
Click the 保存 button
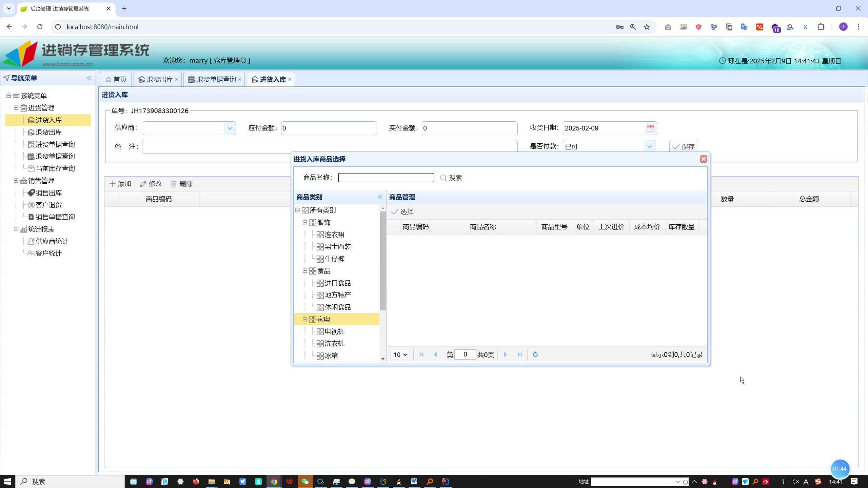point(684,146)
